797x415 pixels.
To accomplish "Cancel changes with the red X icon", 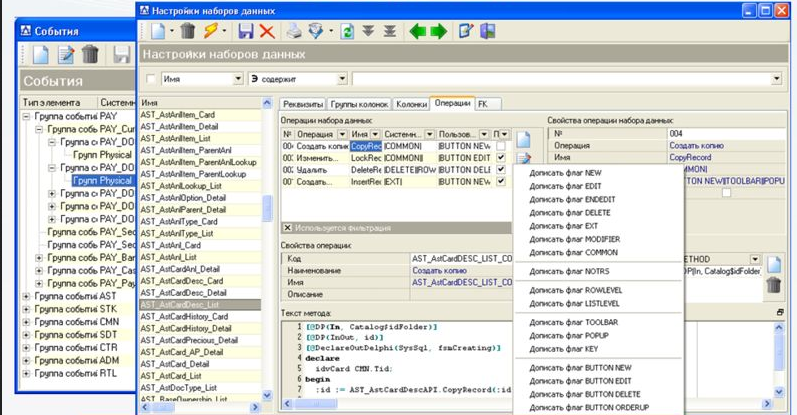I will click(x=267, y=32).
